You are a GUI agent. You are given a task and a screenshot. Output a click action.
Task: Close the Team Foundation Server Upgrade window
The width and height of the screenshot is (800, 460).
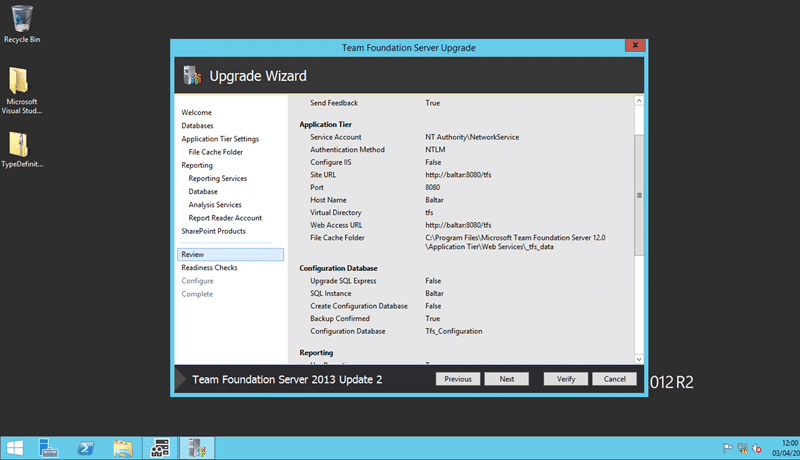tap(635, 45)
